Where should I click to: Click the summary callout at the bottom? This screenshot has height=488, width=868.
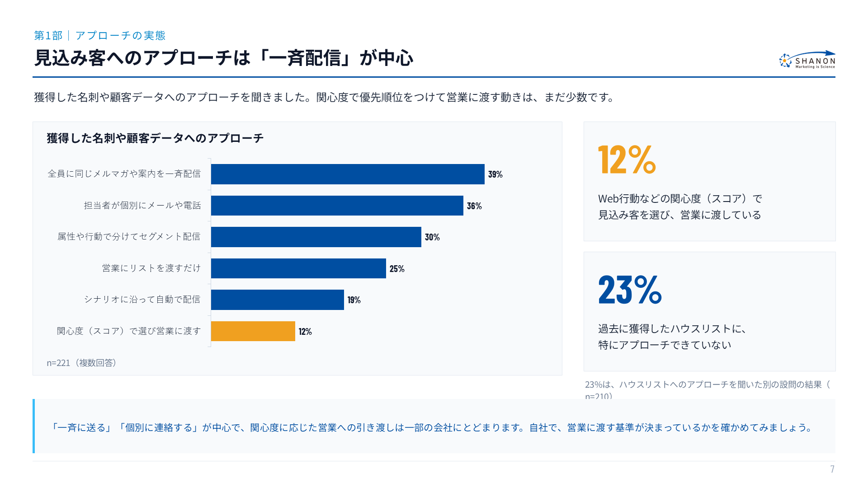pos(434,426)
